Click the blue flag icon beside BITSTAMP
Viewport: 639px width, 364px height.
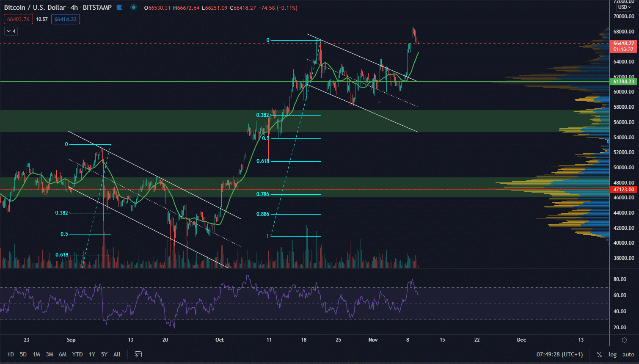point(119,7)
